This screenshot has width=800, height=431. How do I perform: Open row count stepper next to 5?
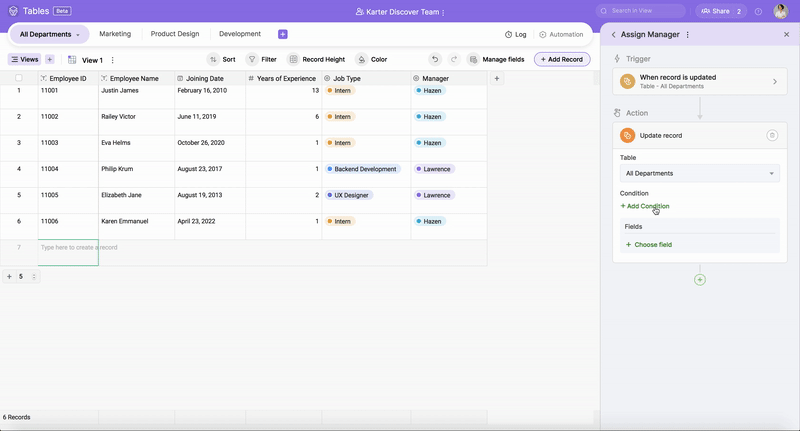[34, 277]
